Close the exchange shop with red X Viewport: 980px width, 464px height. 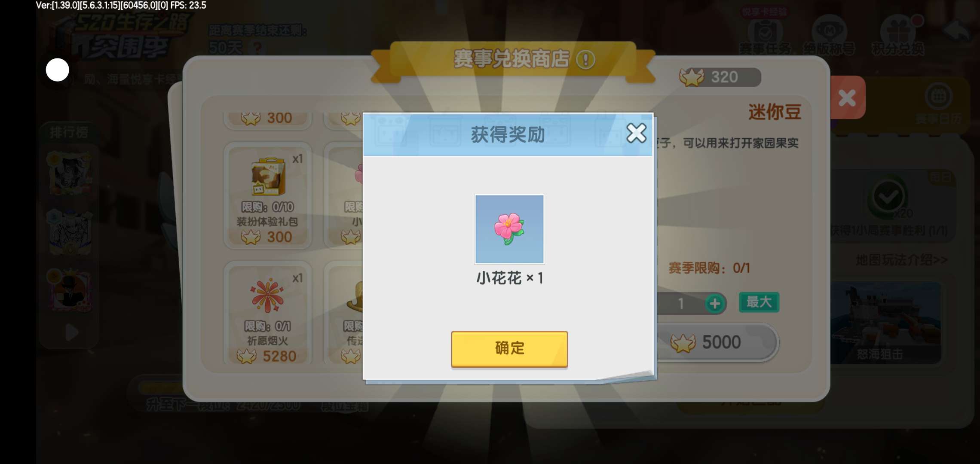[x=847, y=98]
